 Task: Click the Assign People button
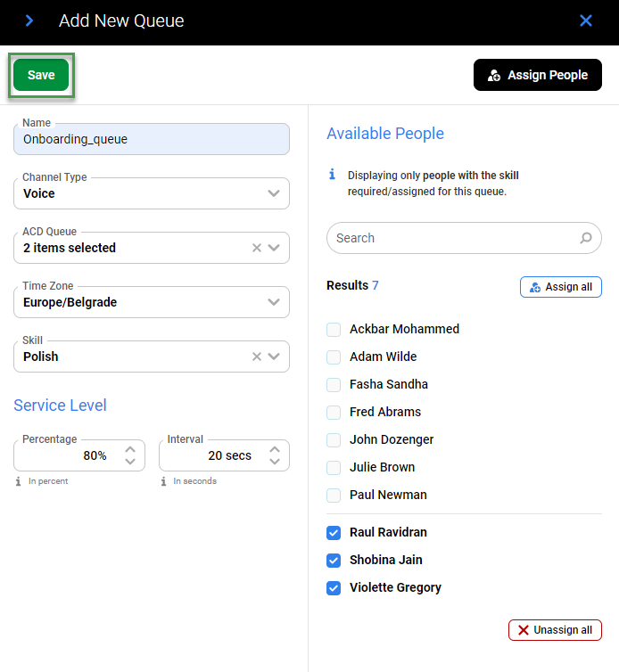(538, 75)
